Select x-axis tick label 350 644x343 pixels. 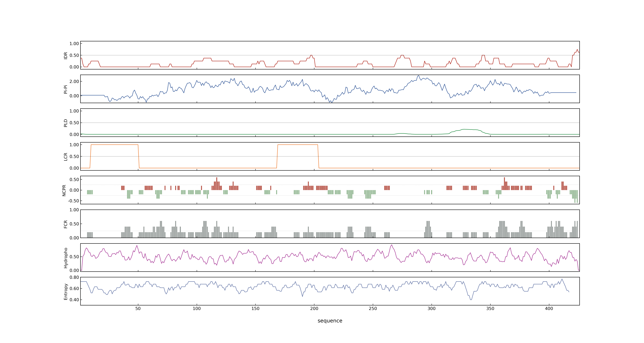[490, 309]
